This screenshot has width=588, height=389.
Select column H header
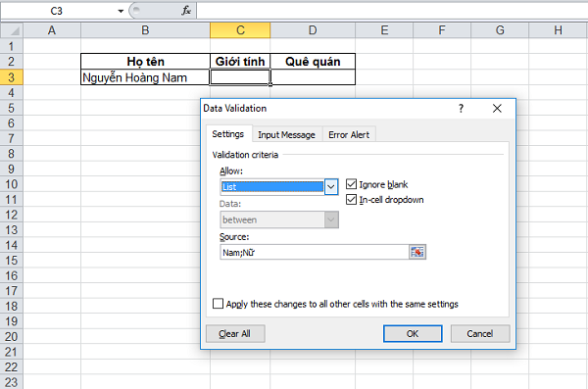[x=558, y=30]
